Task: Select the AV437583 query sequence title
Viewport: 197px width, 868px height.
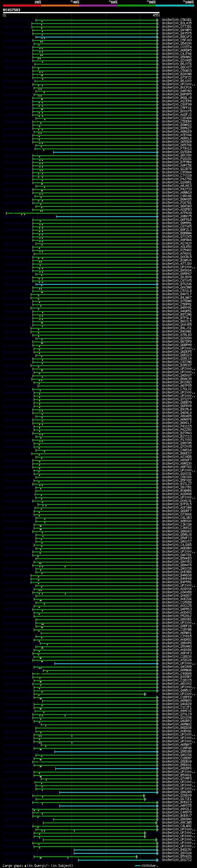Action: (11, 10)
